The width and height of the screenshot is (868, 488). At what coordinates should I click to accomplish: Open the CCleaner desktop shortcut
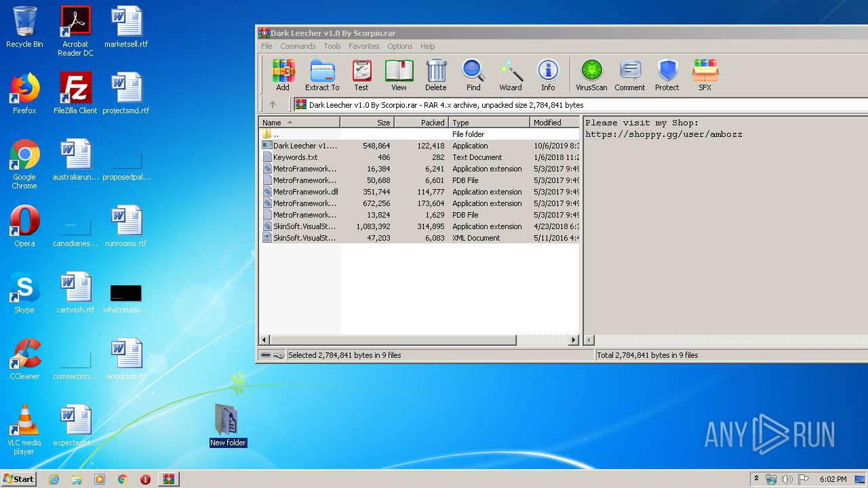click(x=24, y=359)
